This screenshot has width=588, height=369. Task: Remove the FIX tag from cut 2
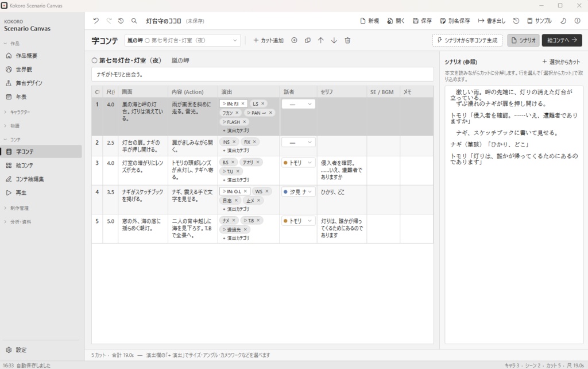point(254,142)
